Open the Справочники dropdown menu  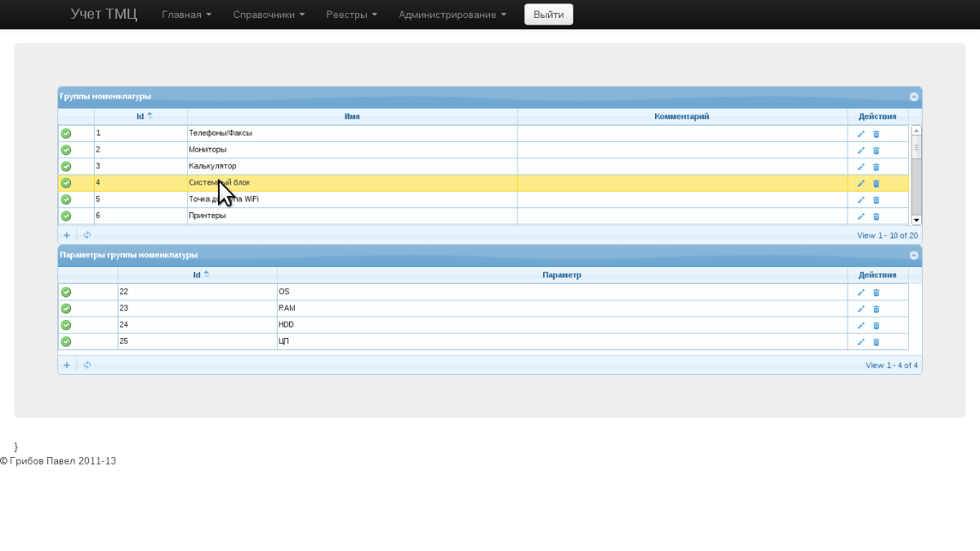(269, 15)
